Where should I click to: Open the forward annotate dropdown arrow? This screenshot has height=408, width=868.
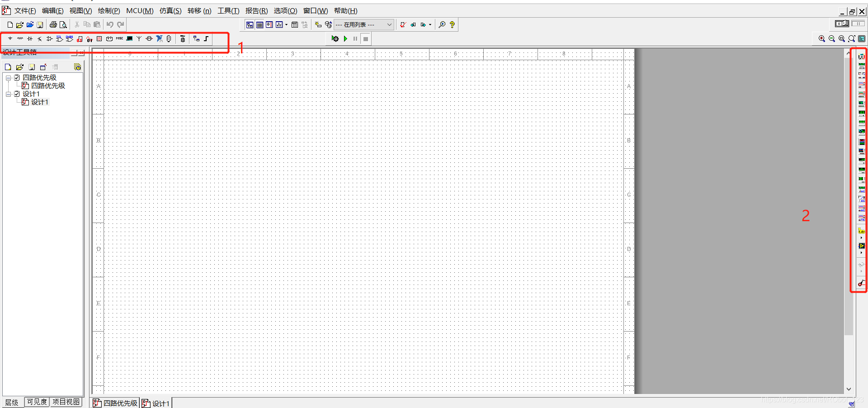pyautogui.click(x=430, y=25)
